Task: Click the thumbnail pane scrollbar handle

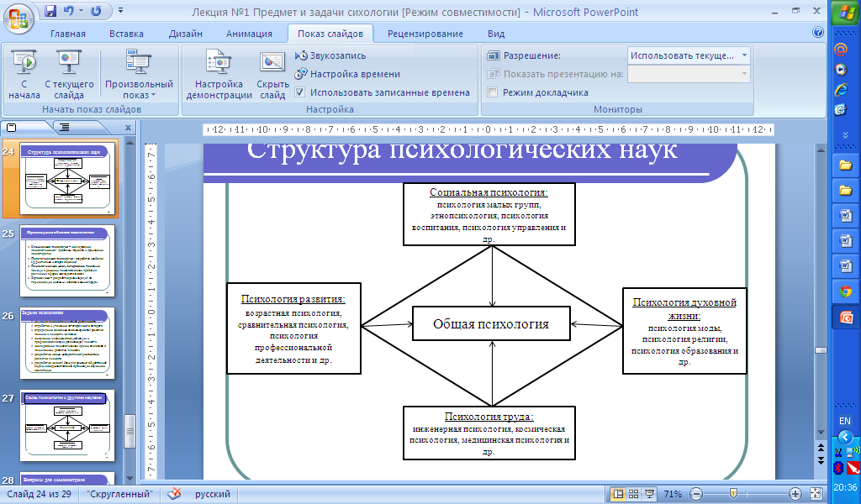Action: 129,432
